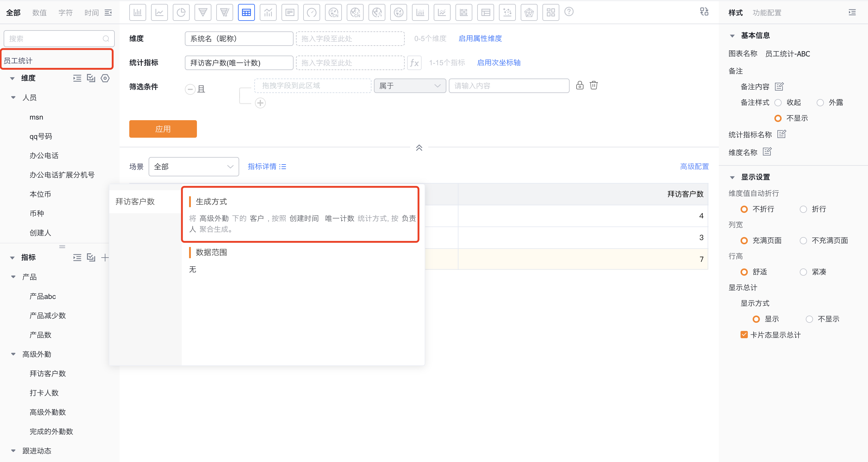Delete the filter condition via trash icon

pos(594,85)
